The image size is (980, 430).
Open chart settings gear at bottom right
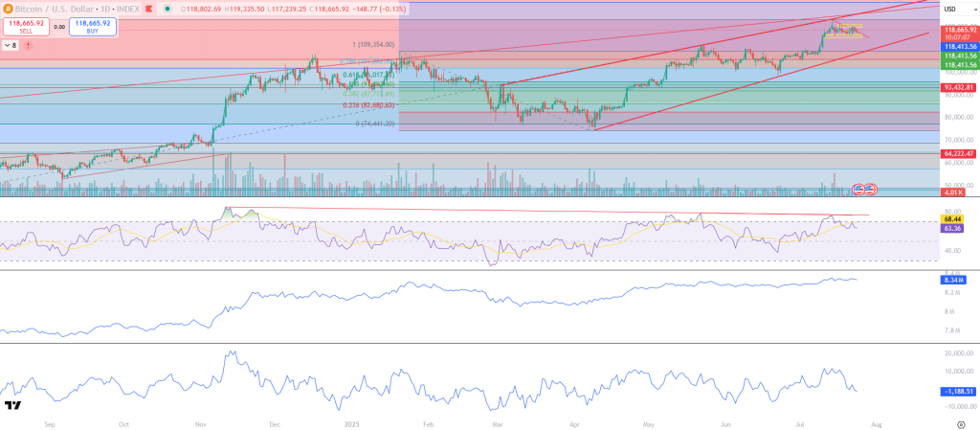point(961,423)
